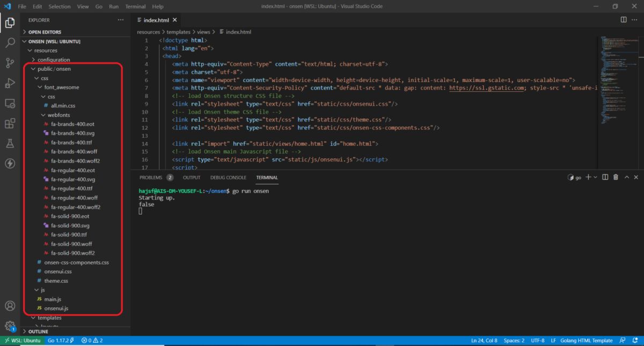Image resolution: width=644 pixels, height=346 pixels.
Task: Open the Run menu
Action: 114,6
